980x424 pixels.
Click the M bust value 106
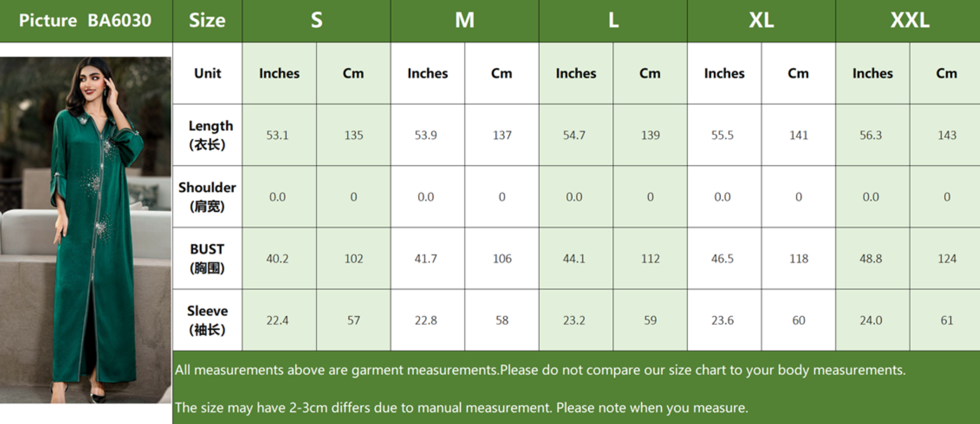coord(502,259)
